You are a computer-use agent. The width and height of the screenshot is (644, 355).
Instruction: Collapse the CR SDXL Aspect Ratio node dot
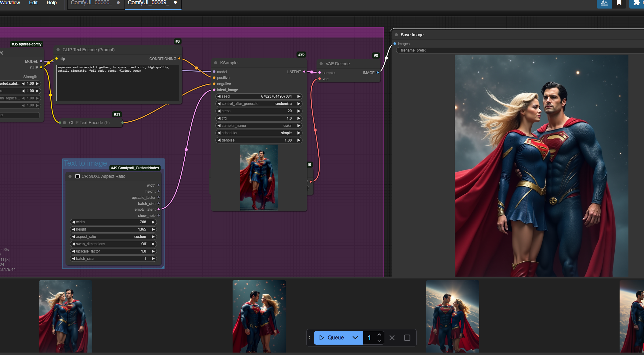coord(70,176)
